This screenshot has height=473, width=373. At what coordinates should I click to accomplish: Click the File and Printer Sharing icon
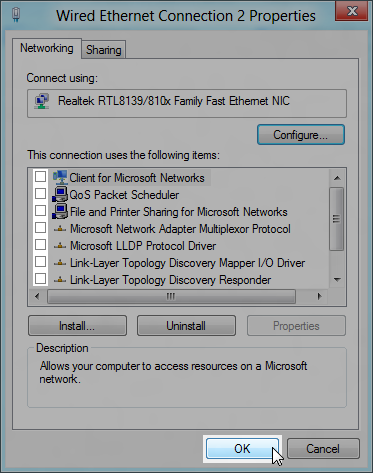pos(60,212)
